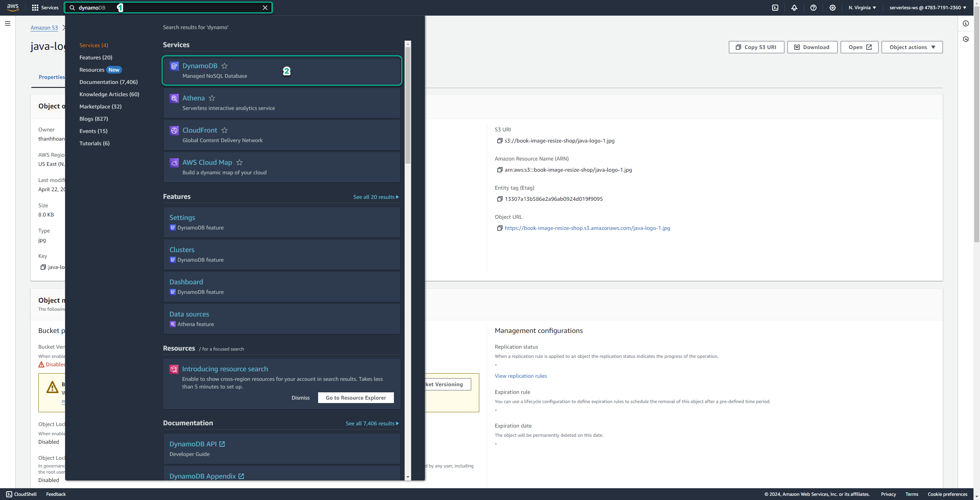Favorite CloudFront with the star
The width and height of the screenshot is (980, 500).
tap(225, 130)
